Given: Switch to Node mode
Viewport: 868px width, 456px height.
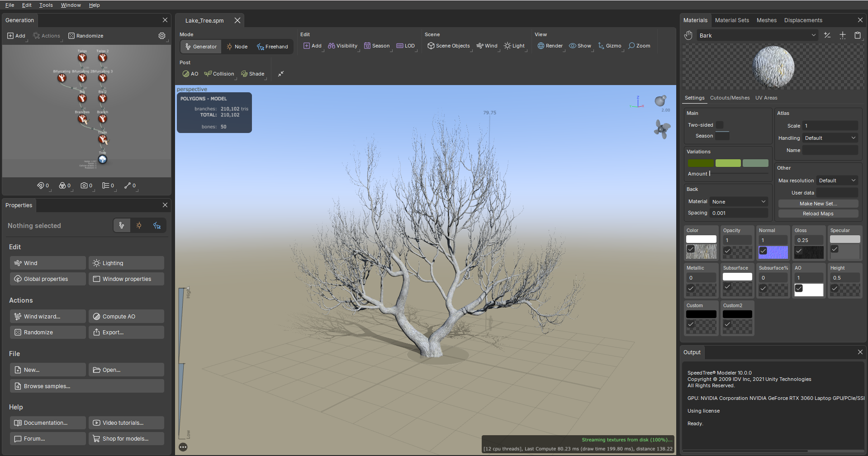Looking at the screenshot, I should (237, 47).
